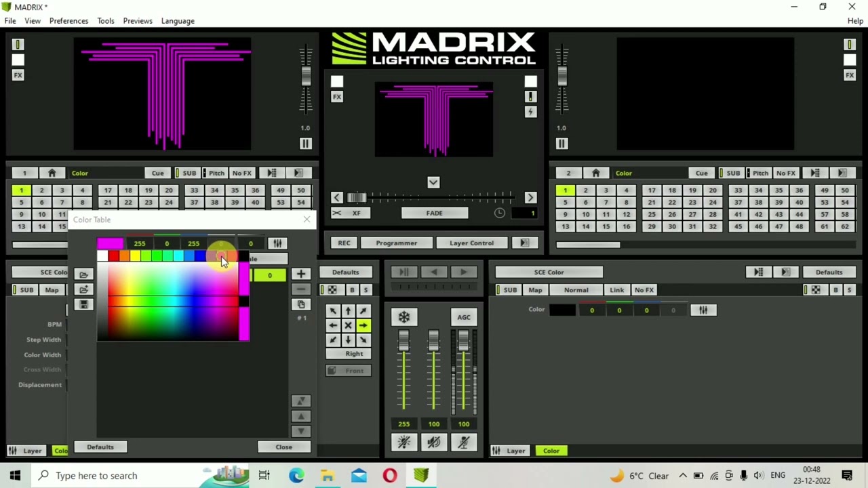Click the crossfader left arrow button
Image resolution: width=868 pixels, height=488 pixels.
337,197
